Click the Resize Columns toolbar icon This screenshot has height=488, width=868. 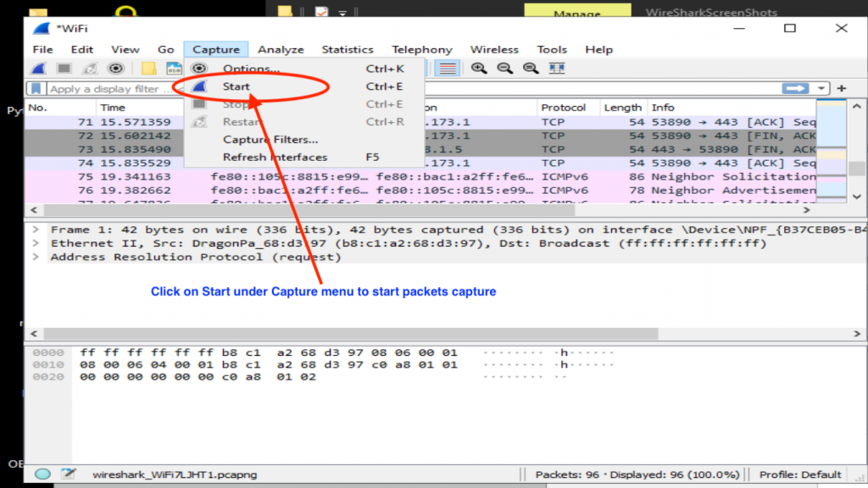click(x=555, y=69)
